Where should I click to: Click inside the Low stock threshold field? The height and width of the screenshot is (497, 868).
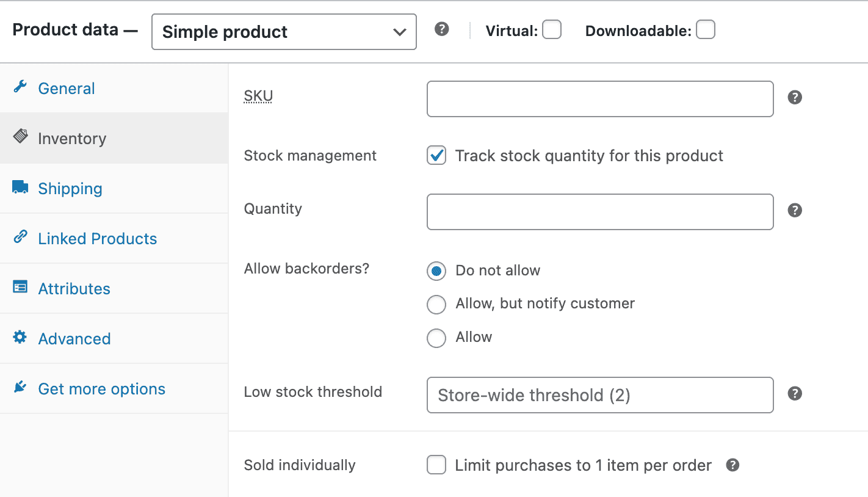tap(600, 395)
